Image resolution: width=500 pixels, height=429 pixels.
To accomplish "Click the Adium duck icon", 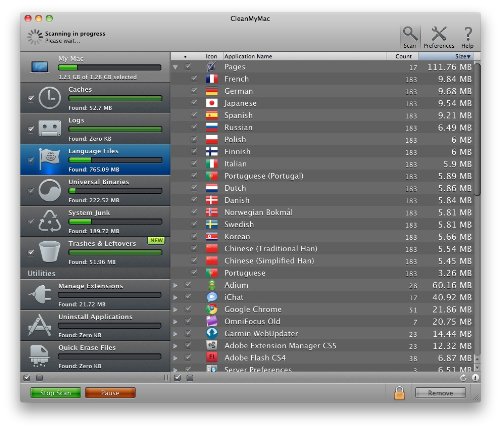I will tap(212, 285).
